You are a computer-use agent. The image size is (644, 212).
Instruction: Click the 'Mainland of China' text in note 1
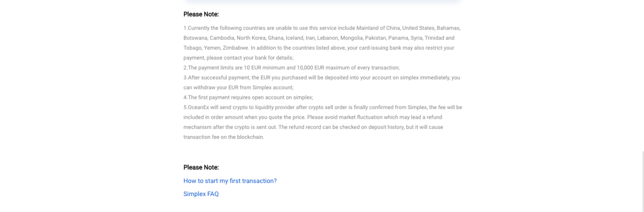378,28
